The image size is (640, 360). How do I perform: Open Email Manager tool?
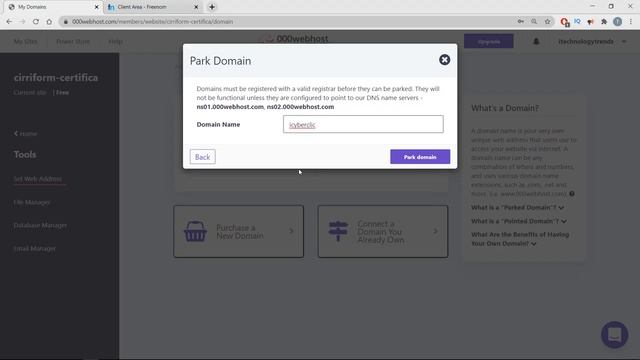tap(35, 248)
